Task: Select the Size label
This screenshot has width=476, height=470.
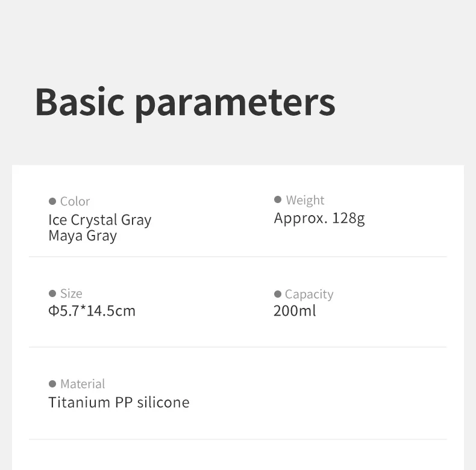Action: click(71, 293)
